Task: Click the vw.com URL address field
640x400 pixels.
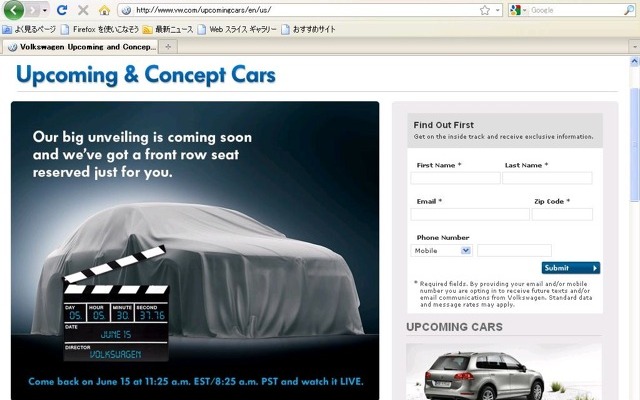Action: coord(304,10)
